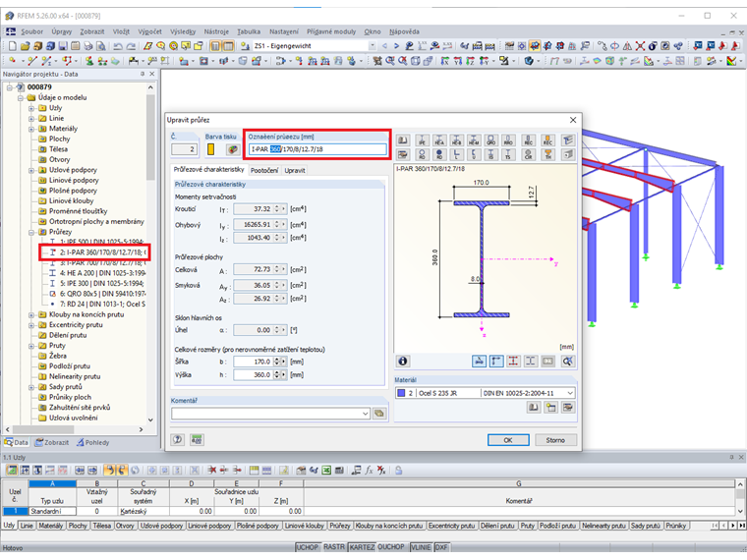Redo the last undone action
747x560 pixels.
[x=131, y=46]
